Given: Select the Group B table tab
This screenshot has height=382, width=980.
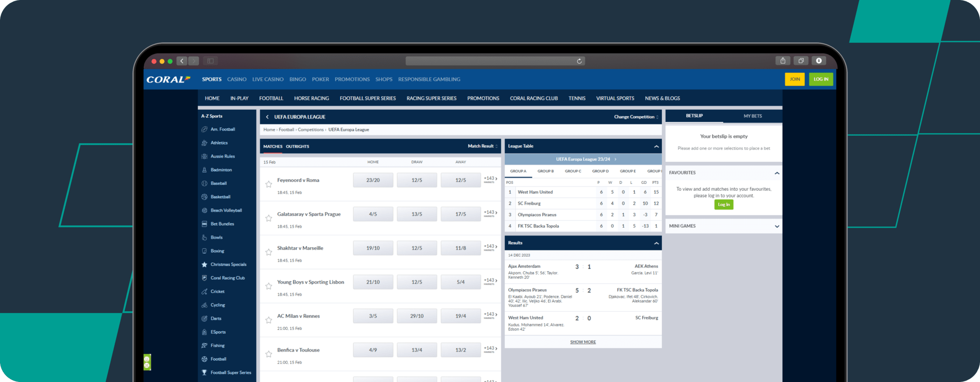Looking at the screenshot, I should (546, 171).
